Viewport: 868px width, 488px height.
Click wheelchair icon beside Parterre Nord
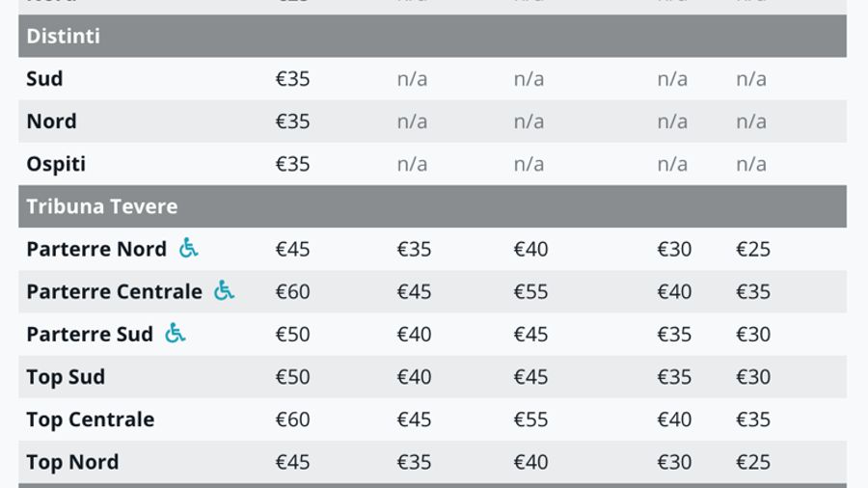[x=188, y=248]
